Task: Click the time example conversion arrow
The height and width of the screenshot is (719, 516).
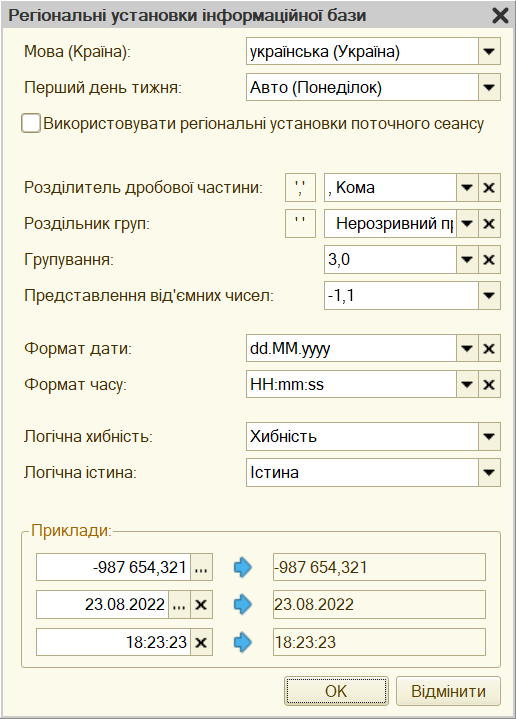Action: 243,642
